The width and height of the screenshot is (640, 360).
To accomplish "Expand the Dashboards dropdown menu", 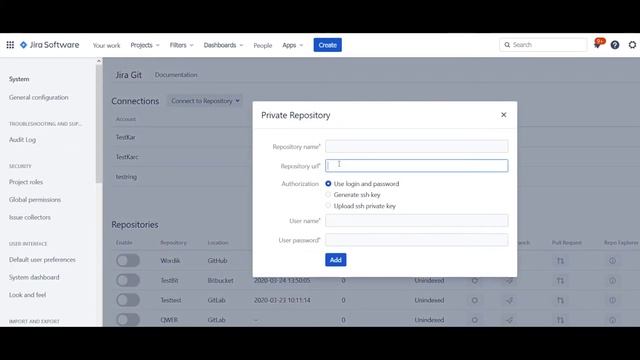I will point(223,45).
